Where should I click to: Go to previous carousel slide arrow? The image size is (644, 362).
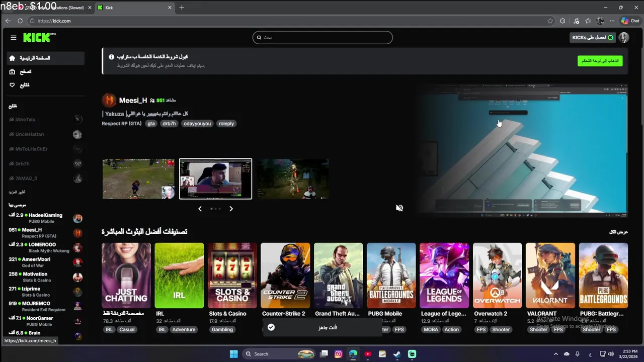200,209
